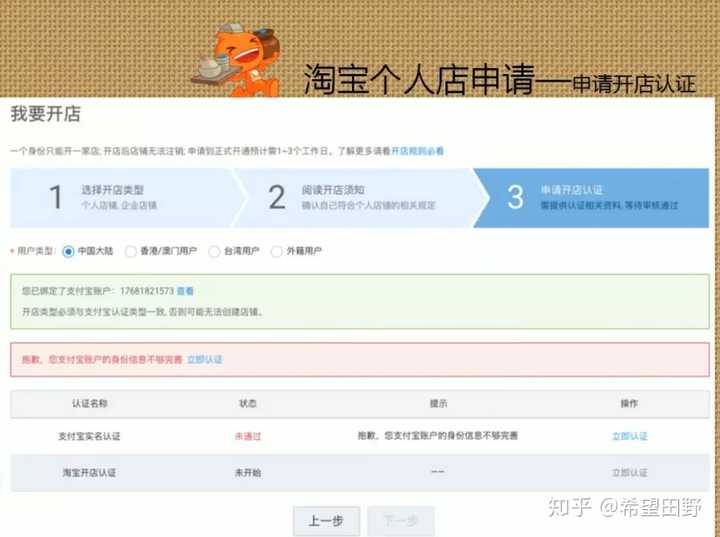The width and height of the screenshot is (720, 537).
Task: Click the 状态 column header
Action: [x=248, y=403]
